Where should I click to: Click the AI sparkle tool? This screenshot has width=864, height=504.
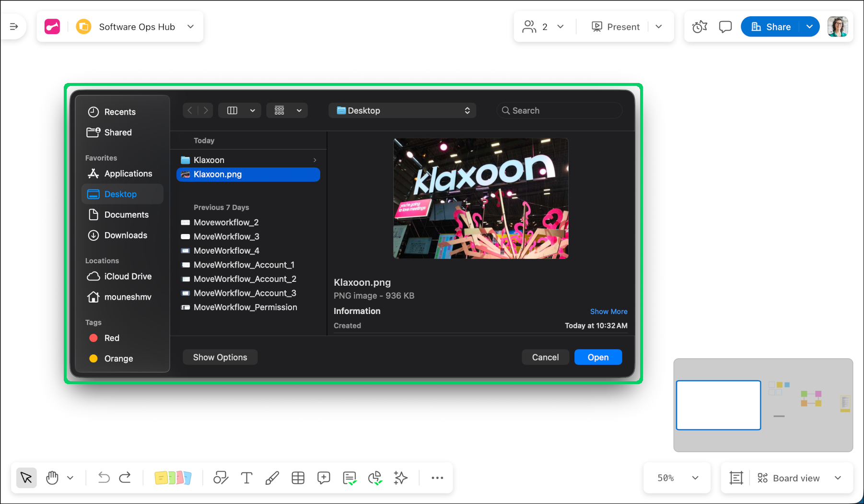coord(400,478)
